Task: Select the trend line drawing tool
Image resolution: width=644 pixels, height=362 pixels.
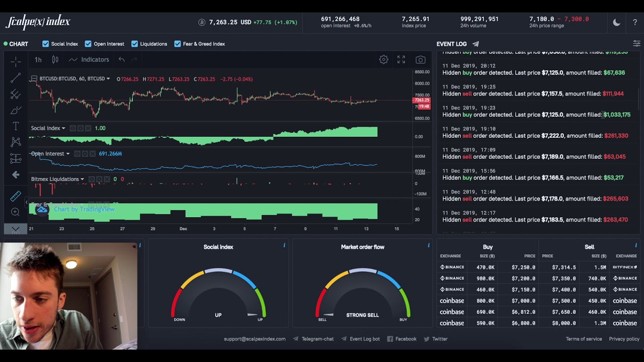Action: 16,78
